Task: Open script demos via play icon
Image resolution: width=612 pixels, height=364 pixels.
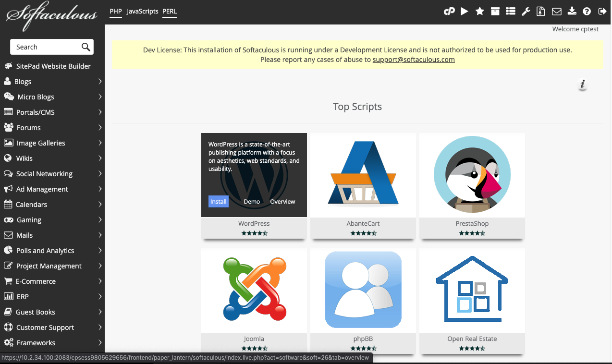Action: pyautogui.click(x=465, y=12)
